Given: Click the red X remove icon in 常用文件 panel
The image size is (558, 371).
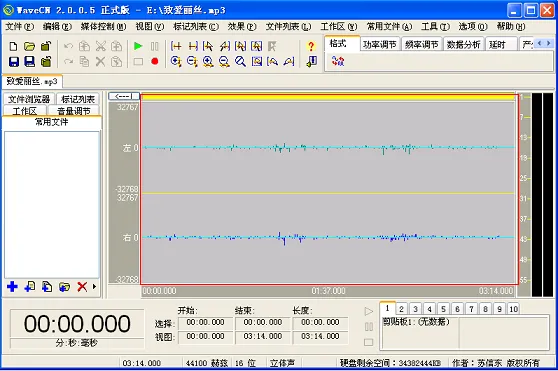Looking at the screenshot, I should [82, 286].
